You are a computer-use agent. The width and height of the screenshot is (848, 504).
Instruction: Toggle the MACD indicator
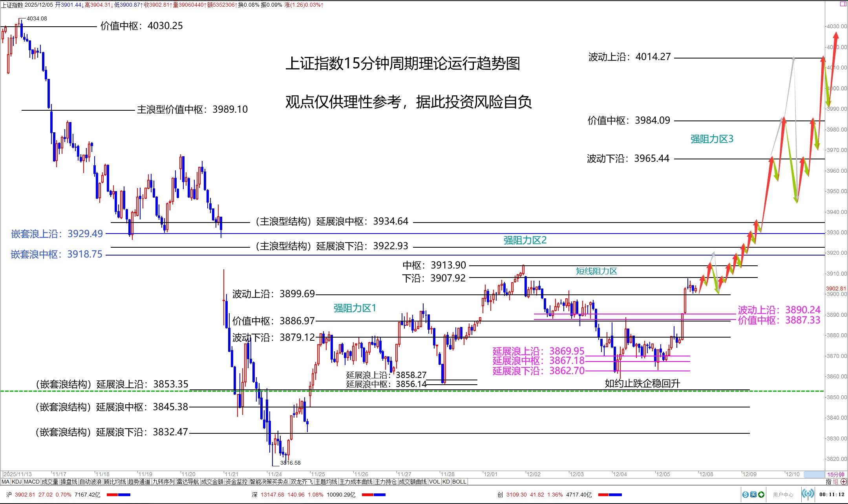click(32, 482)
